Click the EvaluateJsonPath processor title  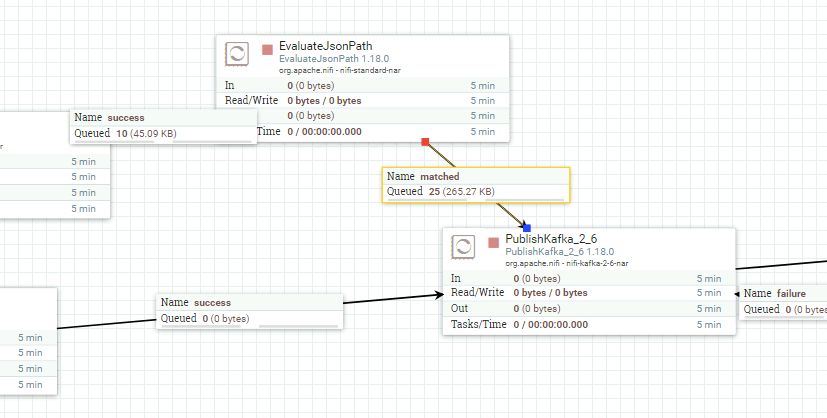click(x=325, y=46)
